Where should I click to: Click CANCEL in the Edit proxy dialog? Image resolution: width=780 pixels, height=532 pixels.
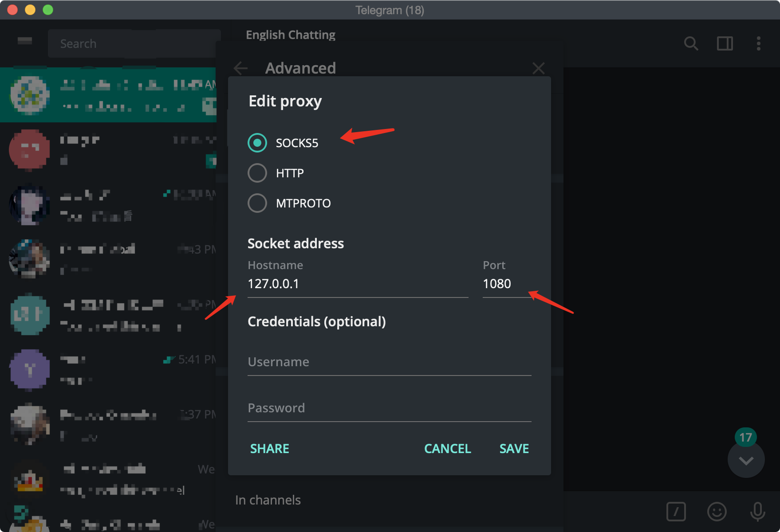point(447,449)
